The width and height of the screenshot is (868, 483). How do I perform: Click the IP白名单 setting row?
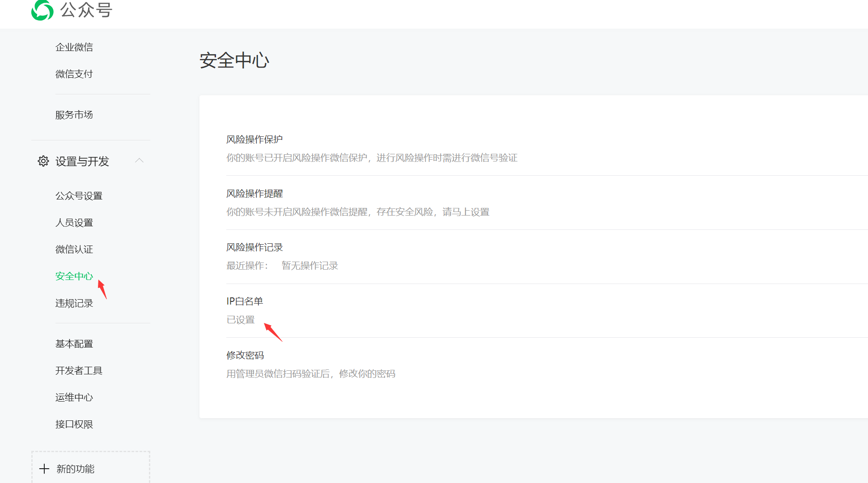245,301
